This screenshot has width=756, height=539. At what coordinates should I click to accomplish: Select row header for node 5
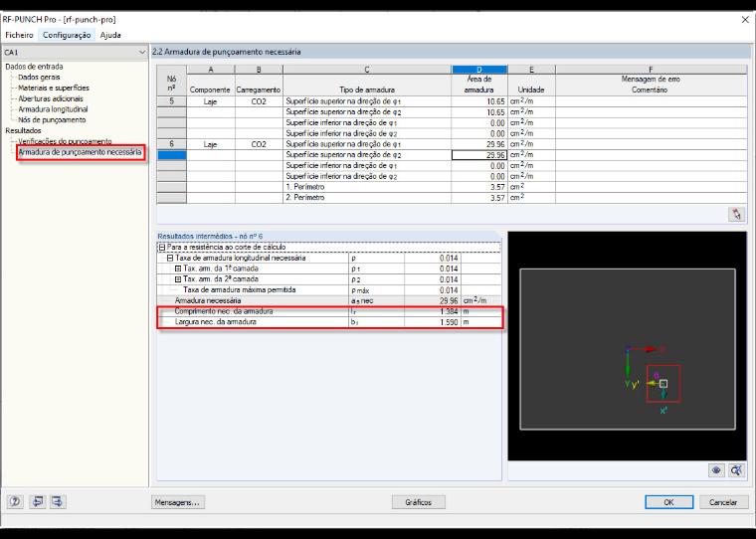point(172,101)
